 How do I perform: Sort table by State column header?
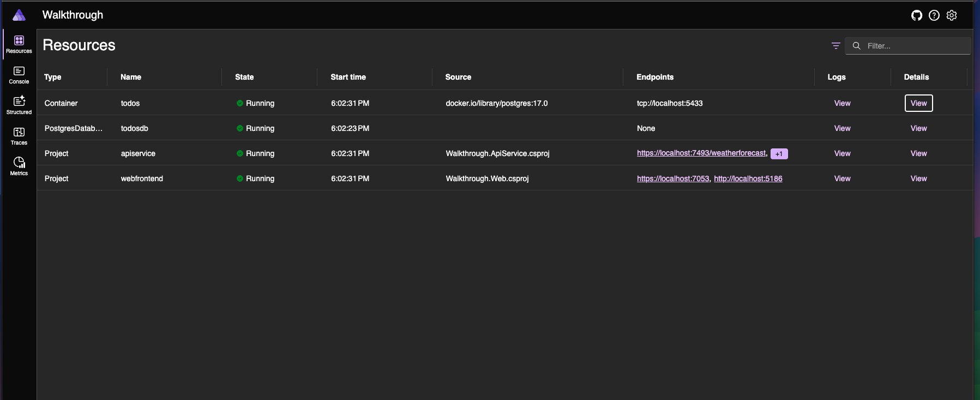(x=244, y=77)
